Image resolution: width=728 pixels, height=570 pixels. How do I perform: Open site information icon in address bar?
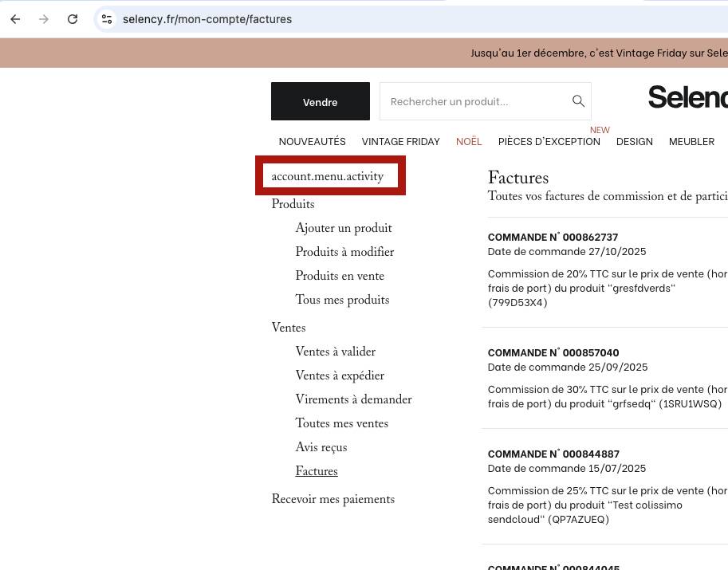click(107, 19)
